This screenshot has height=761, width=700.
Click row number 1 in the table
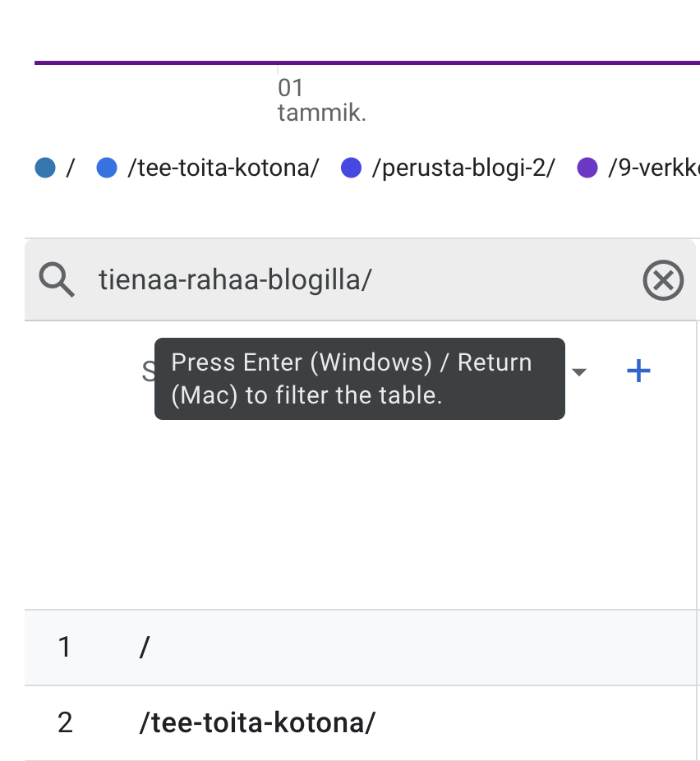coord(65,648)
